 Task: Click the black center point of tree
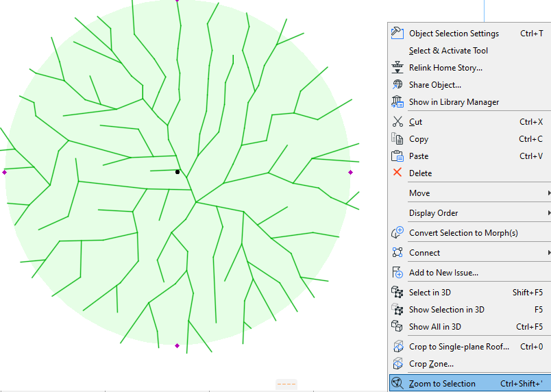pos(177,172)
